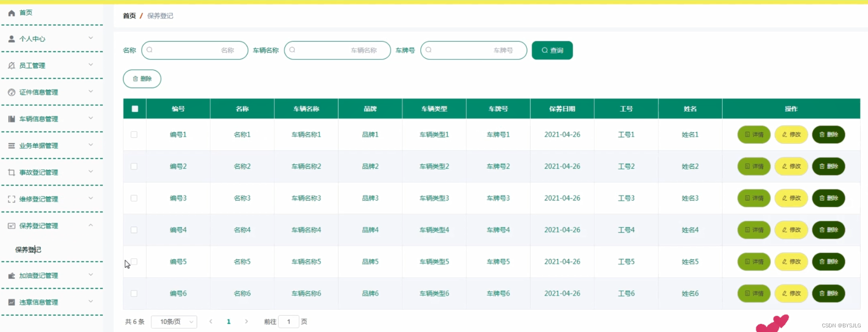Screen dimensions: 868x332
Task: Go to previous page arrow
Action: 211,321
